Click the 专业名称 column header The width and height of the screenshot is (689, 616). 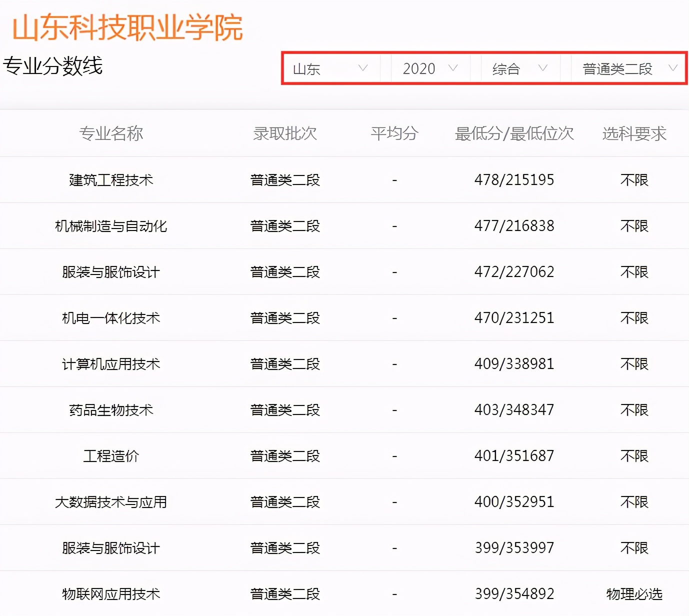pos(112,133)
